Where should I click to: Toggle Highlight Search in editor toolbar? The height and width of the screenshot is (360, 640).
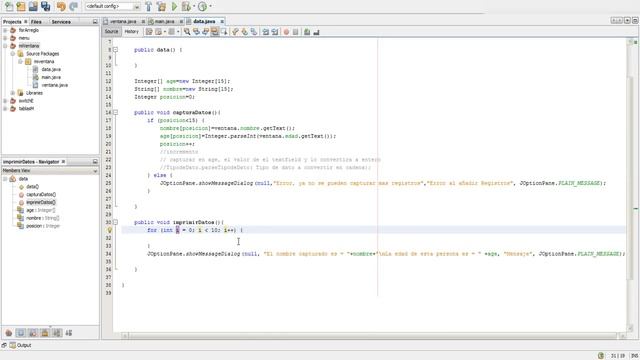coord(215,32)
